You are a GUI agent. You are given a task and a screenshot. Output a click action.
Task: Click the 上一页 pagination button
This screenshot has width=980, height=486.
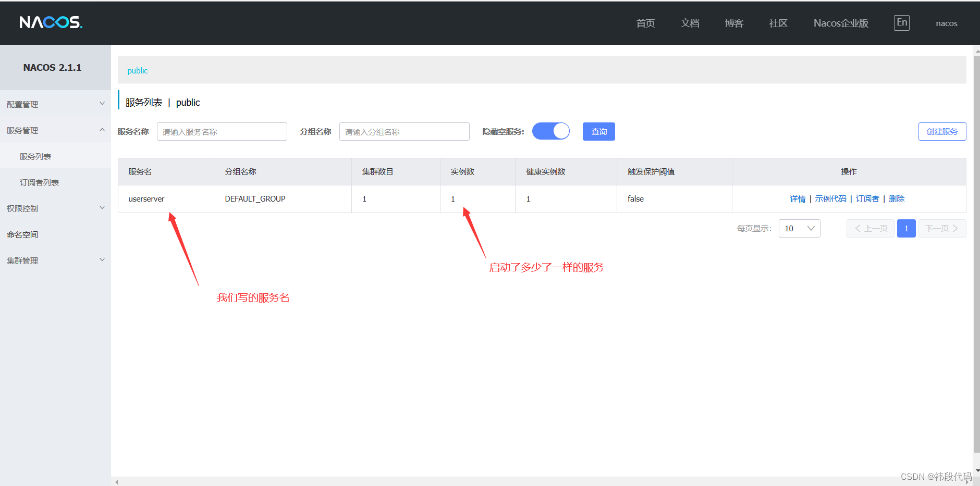tap(871, 228)
